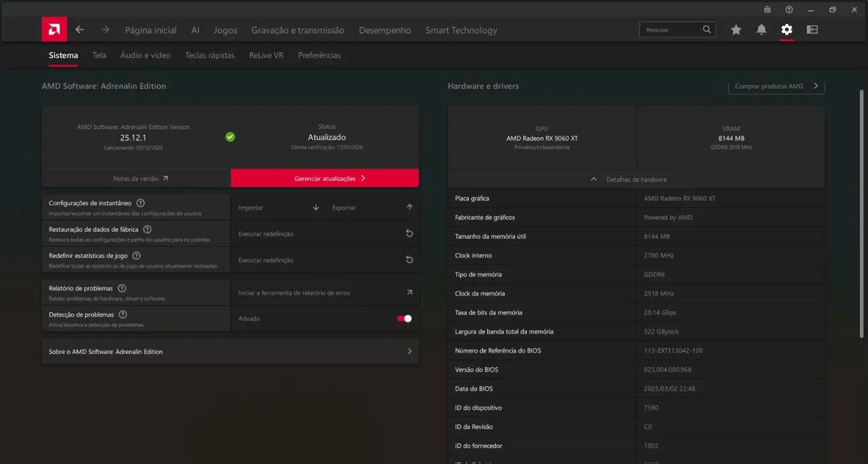Viewport: 868px width, 464px height.
Task: Click ID do dispositivo value 7590
Action: pos(651,408)
